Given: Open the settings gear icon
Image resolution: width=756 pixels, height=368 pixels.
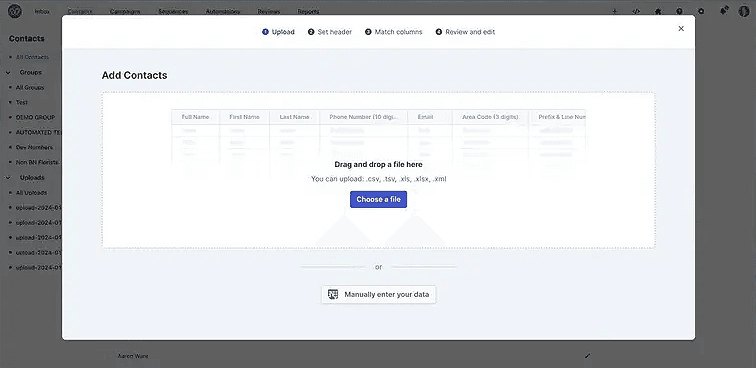Looking at the screenshot, I should click(x=701, y=11).
